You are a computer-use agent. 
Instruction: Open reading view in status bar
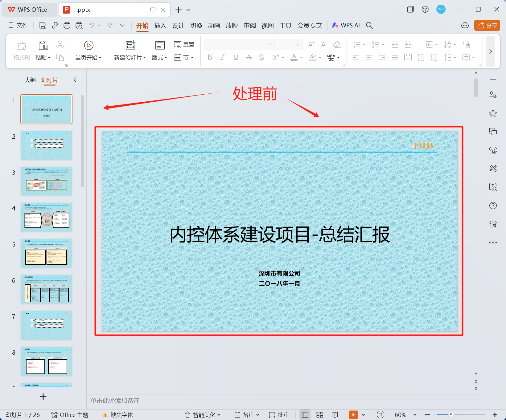click(335, 414)
